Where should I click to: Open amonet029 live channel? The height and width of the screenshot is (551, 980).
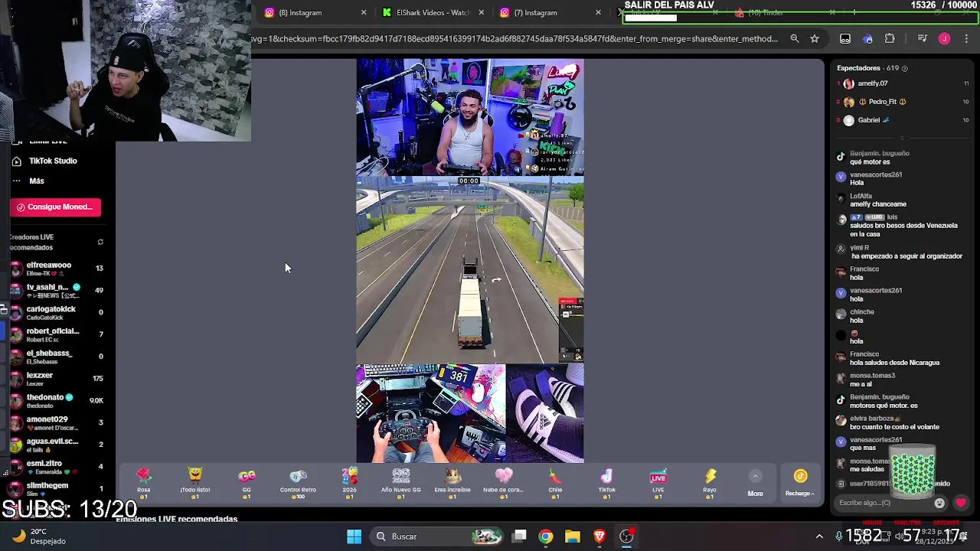pyautogui.click(x=57, y=422)
